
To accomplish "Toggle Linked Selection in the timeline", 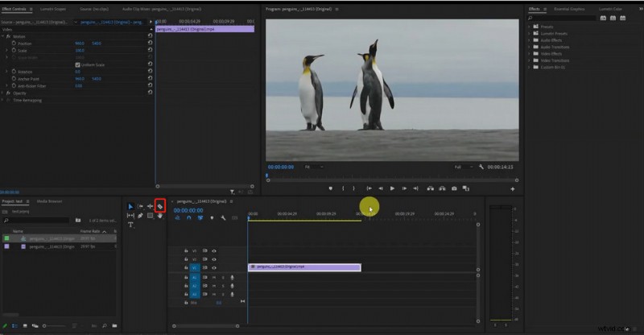I will (x=200, y=218).
